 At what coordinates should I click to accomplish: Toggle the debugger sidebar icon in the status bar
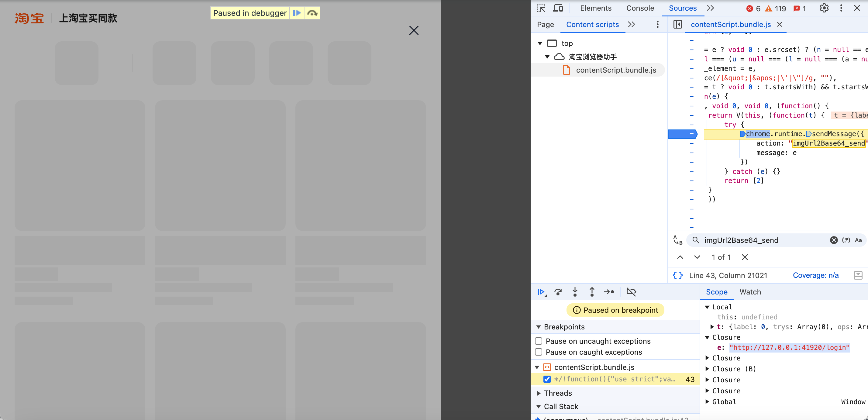pyautogui.click(x=858, y=275)
